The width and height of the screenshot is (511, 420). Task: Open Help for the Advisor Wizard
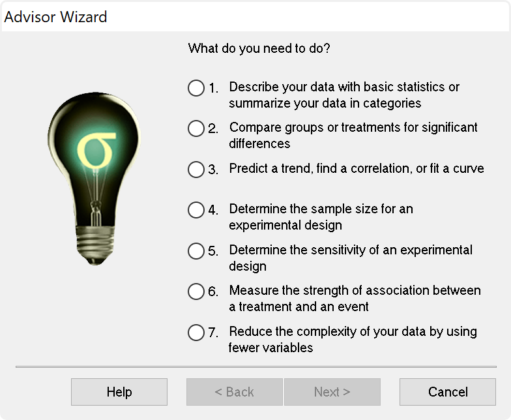coord(119,392)
